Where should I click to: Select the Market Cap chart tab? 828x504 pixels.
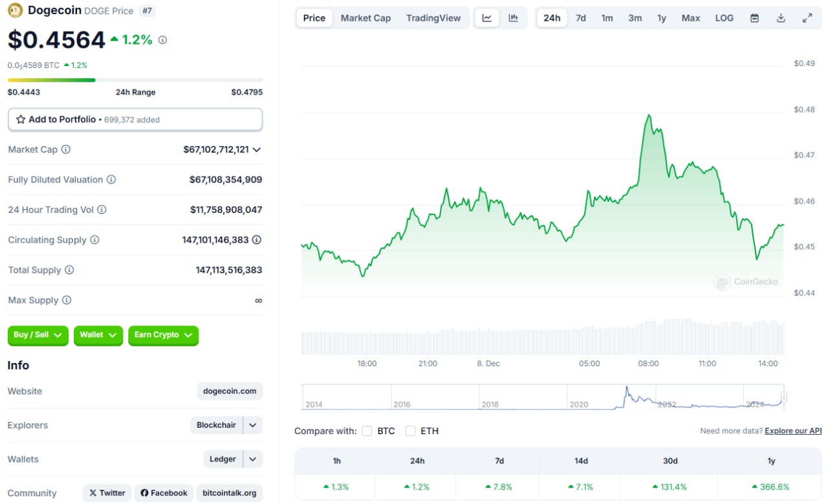[365, 18]
